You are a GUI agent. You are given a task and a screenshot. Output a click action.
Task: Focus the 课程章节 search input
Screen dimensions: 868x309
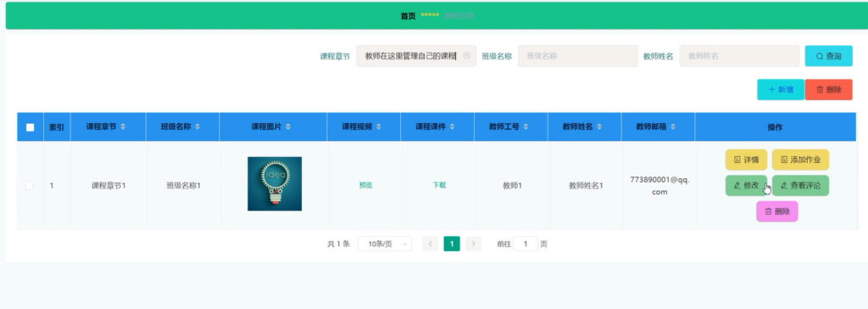(x=416, y=56)
